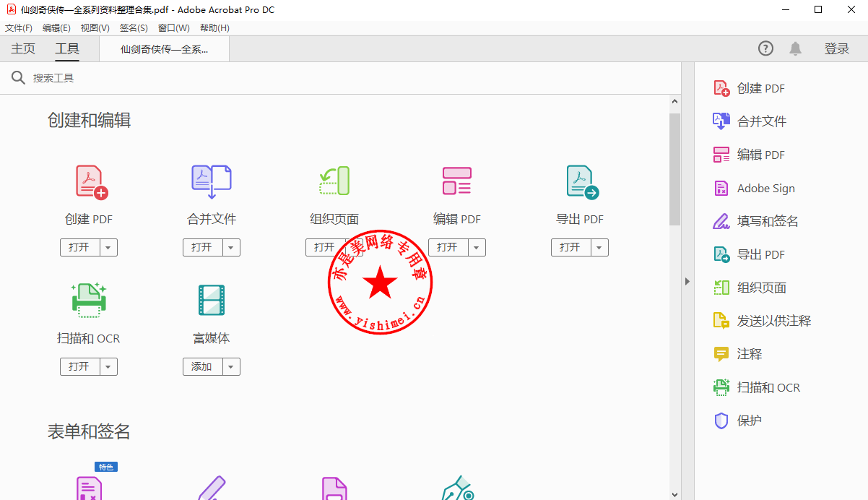This screenshot has width=868, height=500.
Task: Select 扫描和 OCR icon in right sidebar
Action: pyautogui.click(x=721, y=387)
